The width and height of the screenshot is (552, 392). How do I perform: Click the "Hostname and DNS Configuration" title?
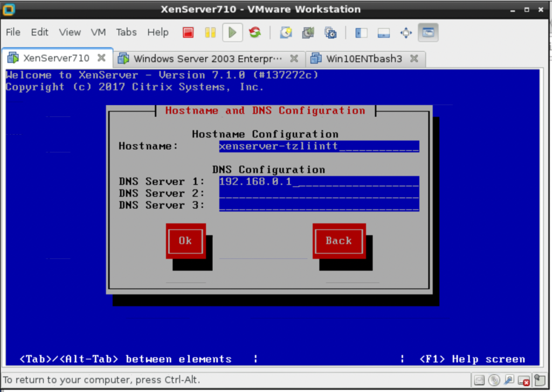pyautogui.click(x=265, y=111)
